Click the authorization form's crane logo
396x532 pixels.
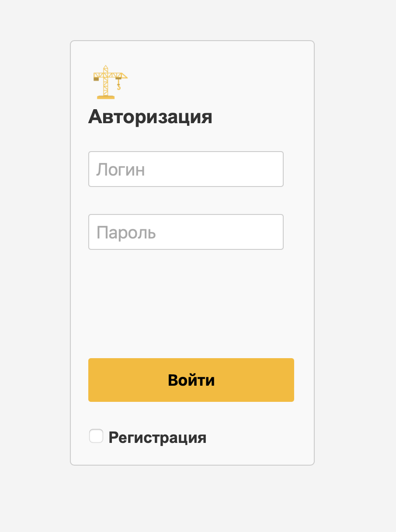[110, 82]
